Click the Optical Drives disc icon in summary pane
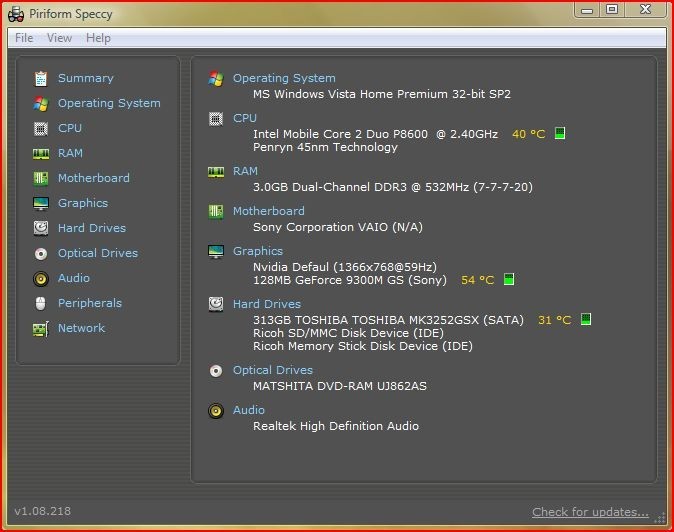 click(x=216, y=370)
